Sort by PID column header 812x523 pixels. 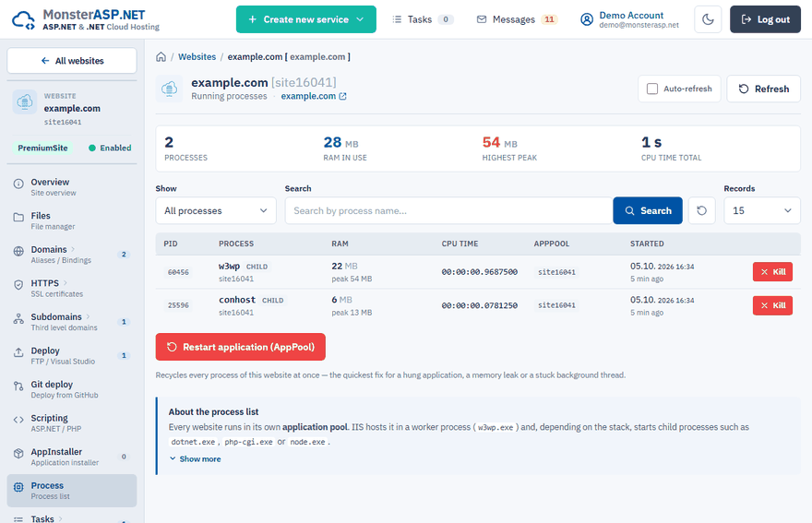click(x=171, y=244)
